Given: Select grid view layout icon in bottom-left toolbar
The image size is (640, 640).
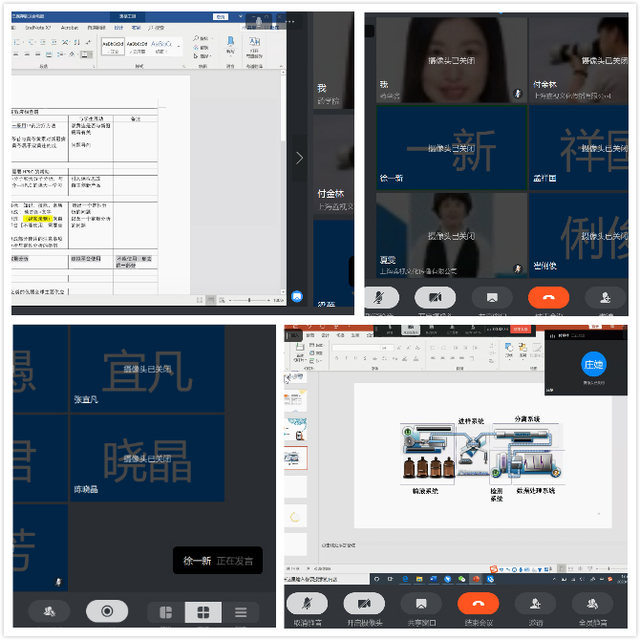Looking at the screenshot, I should [x=202, y=612].
